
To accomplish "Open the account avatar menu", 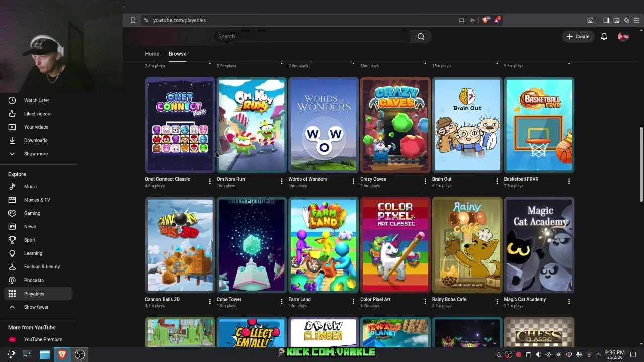I will tap(623, 36).
